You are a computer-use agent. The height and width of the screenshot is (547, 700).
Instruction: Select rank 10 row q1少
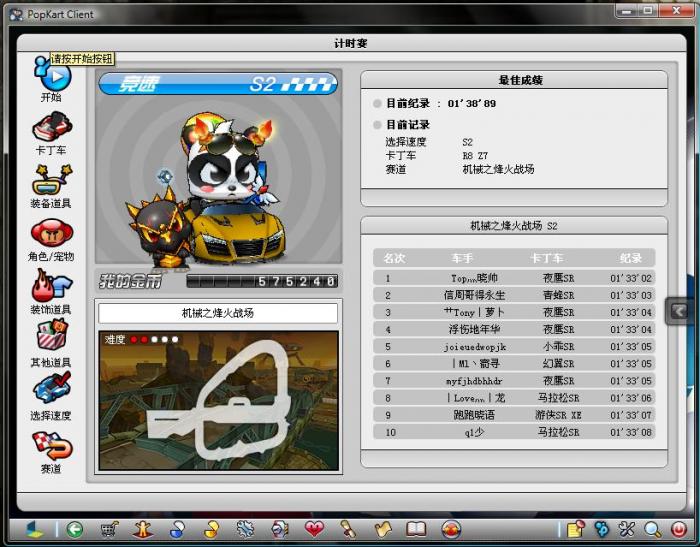point(514,432)
